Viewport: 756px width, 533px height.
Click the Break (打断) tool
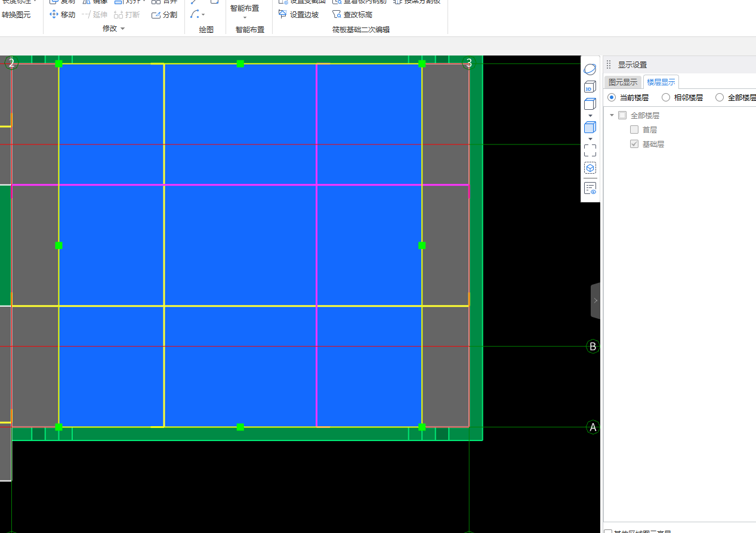[x=126, y=14]
